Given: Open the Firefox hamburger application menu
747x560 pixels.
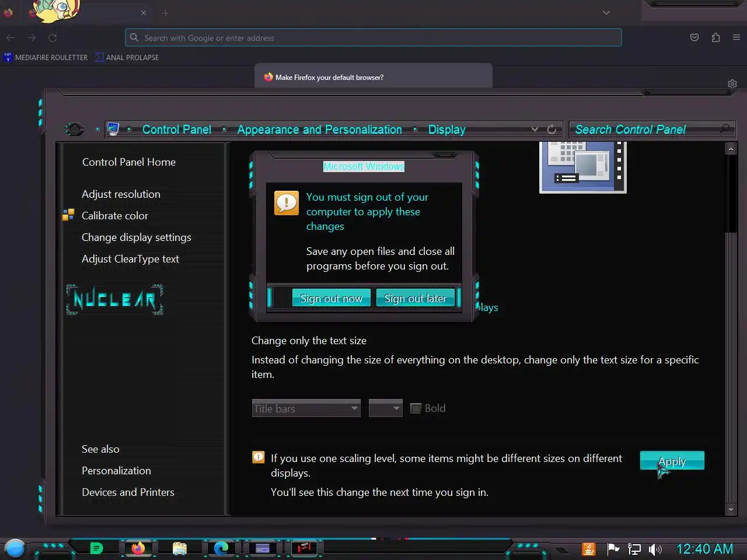Looking at the screenshot, I should (x=736, y=38).
